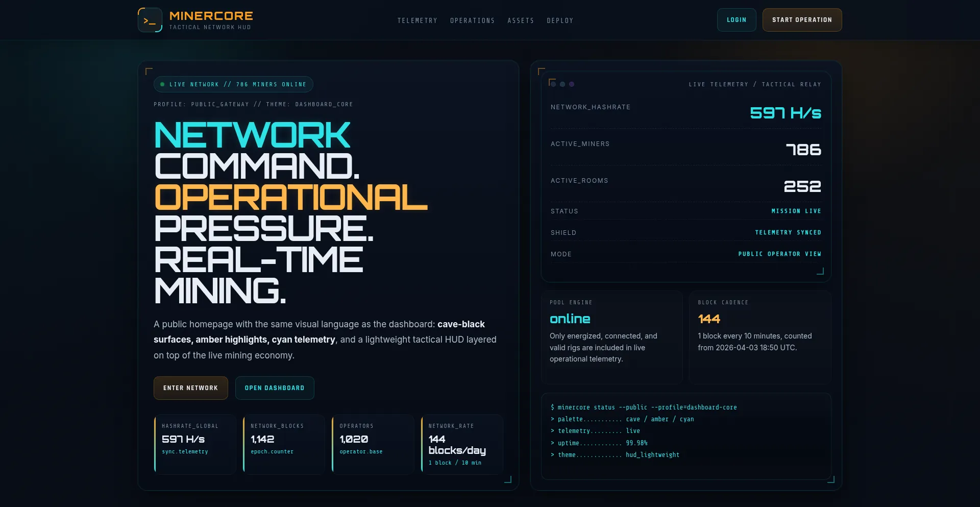
Task: Open the Operations nav item
Action: 472,20
